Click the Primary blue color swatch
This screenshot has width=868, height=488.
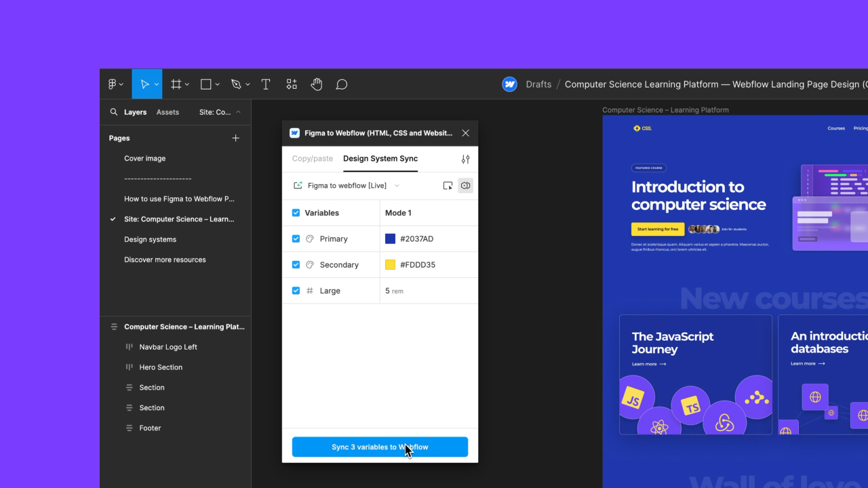(390, 239)
